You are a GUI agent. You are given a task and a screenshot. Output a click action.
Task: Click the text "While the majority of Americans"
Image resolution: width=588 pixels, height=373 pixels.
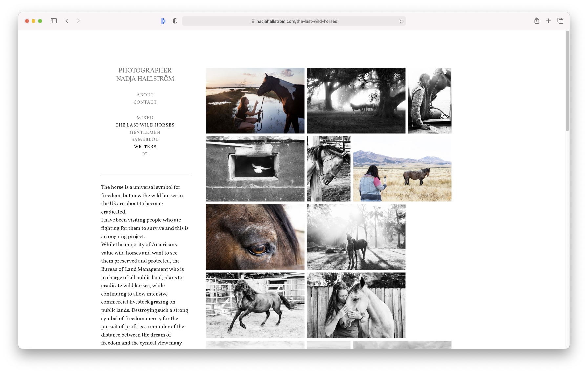click(x=139, y=244)
